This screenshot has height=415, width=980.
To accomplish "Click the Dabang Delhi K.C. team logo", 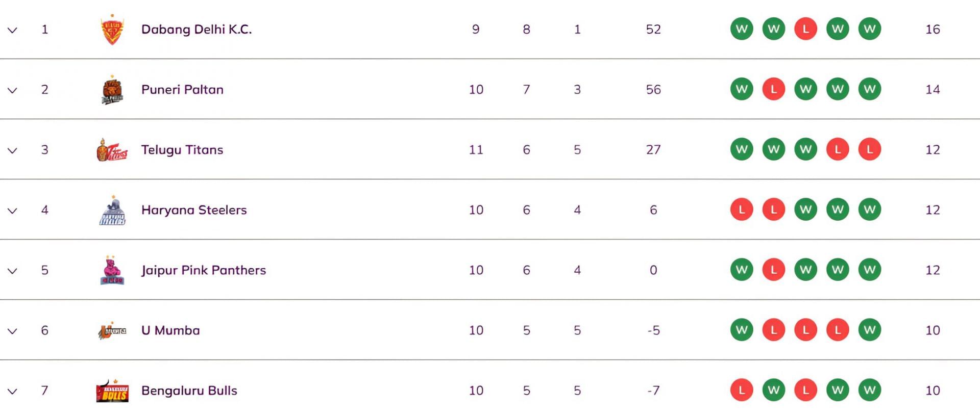I will pyautogui.click(x=112, y=30).
